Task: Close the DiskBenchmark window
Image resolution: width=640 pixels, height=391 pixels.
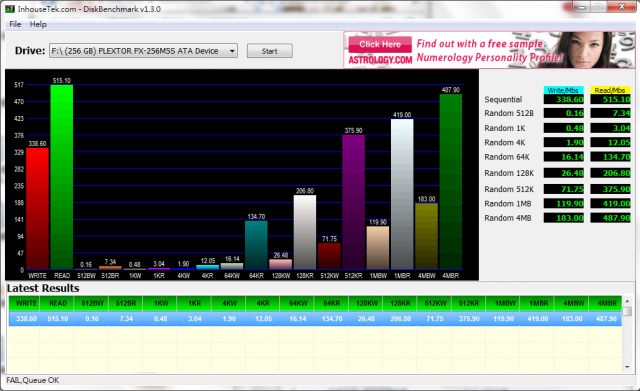Action: pos(622,7)
